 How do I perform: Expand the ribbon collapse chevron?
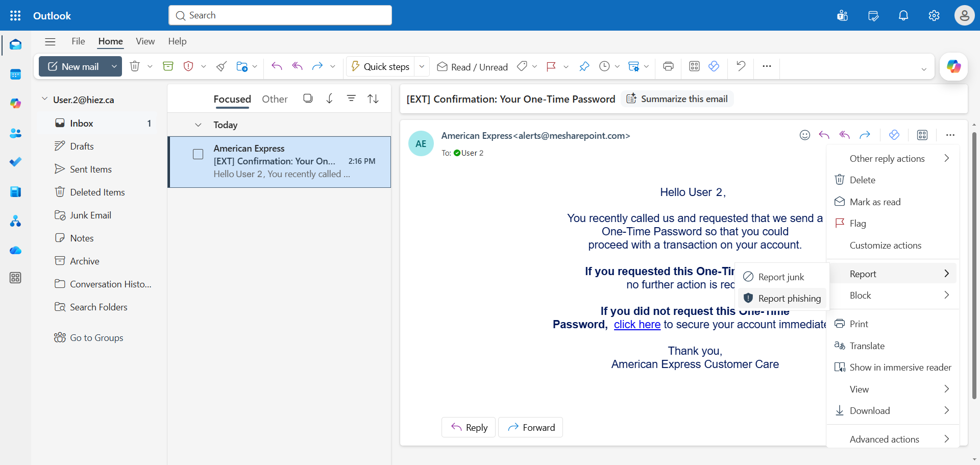point(924,69)
